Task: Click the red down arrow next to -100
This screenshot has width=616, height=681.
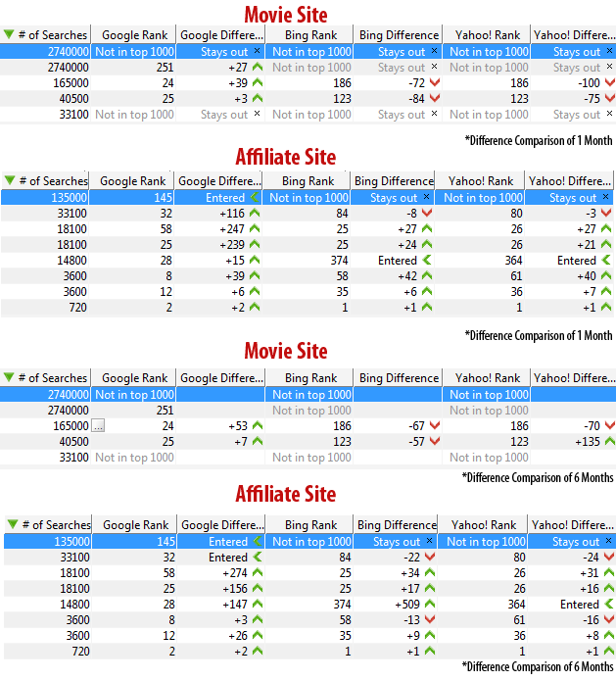Action: (x=610, y=82)
